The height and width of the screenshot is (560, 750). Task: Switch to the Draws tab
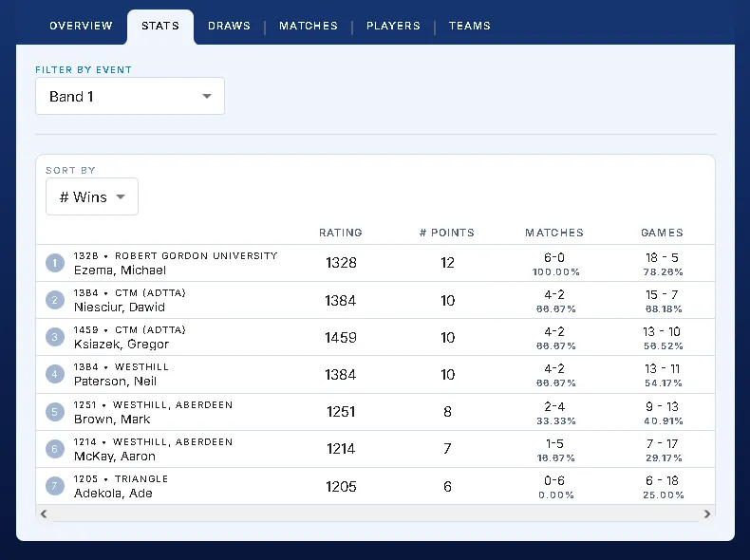[x=229, y=26]
